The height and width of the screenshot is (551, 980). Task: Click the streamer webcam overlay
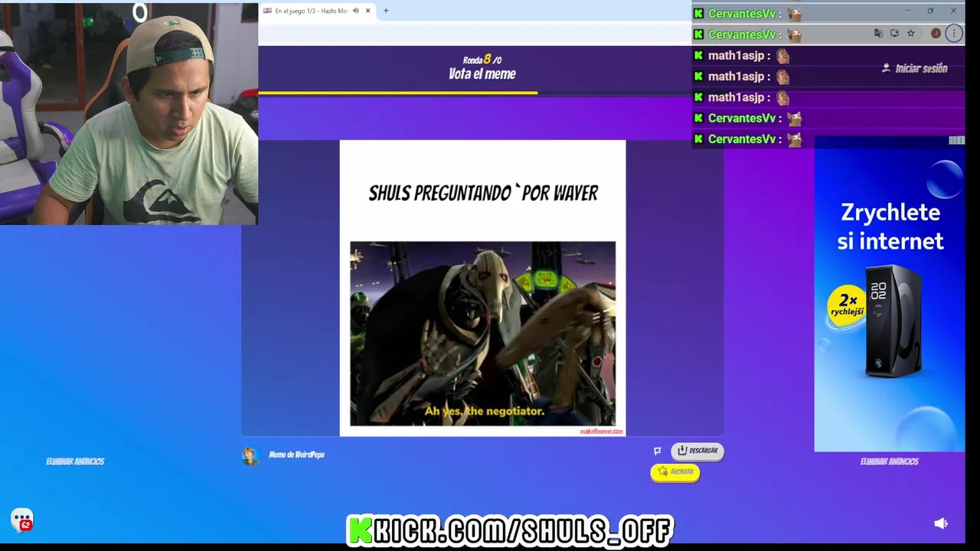129,113
